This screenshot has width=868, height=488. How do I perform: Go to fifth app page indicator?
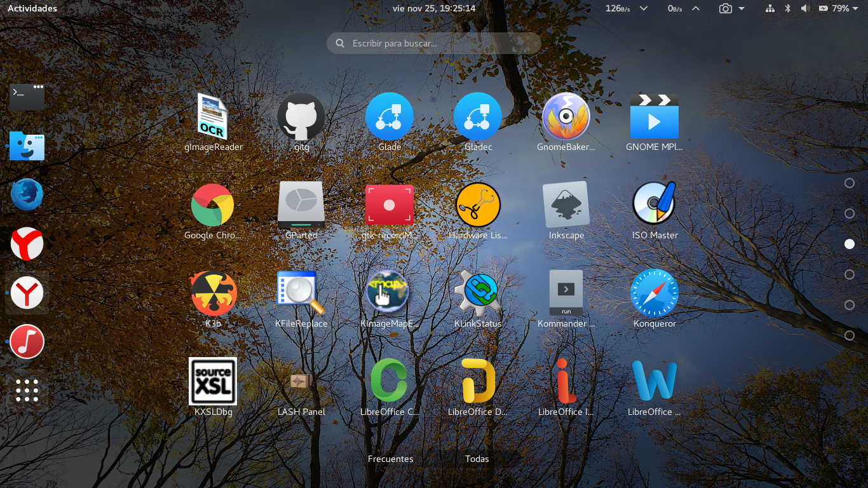(850, 305)
